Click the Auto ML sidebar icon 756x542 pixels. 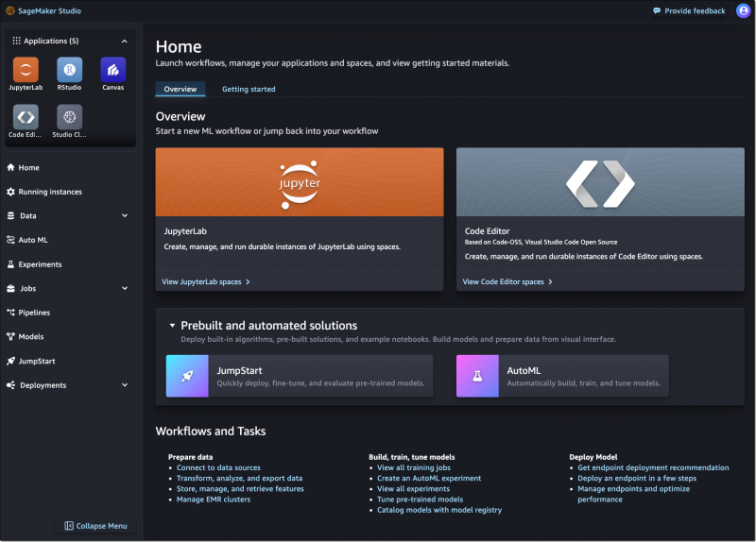point(10,240)
